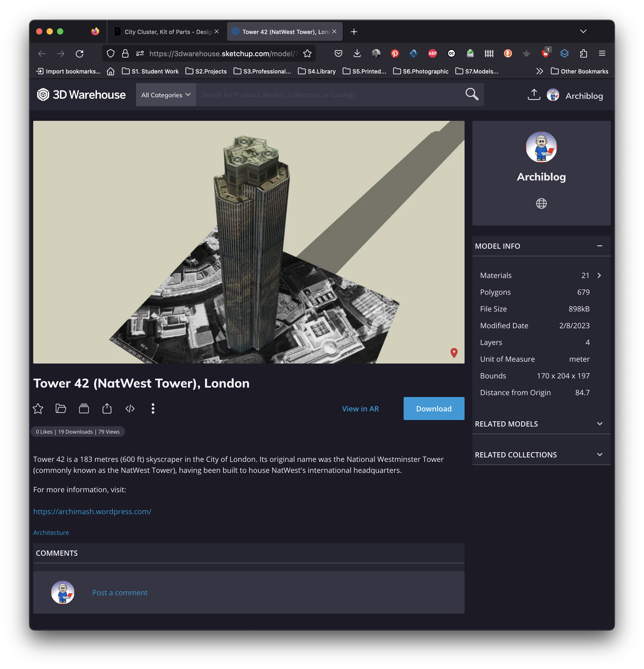Open the three-dot more options menu
644x669 pixels.
153,409
